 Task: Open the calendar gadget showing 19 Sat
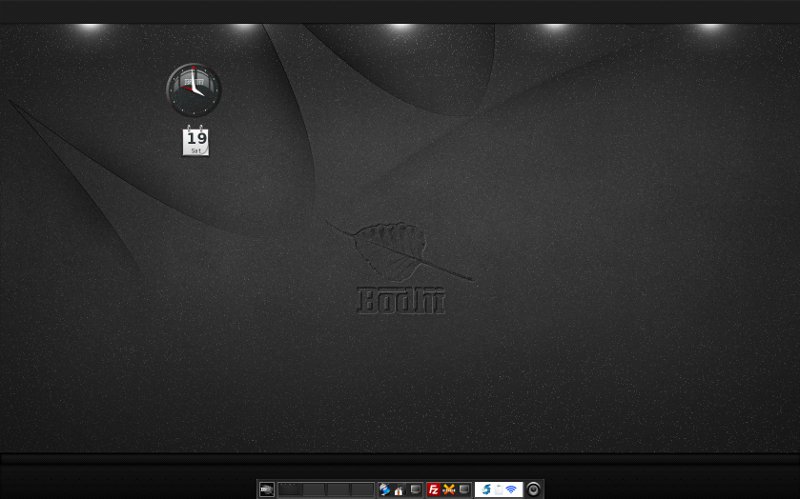pos(196,141)
